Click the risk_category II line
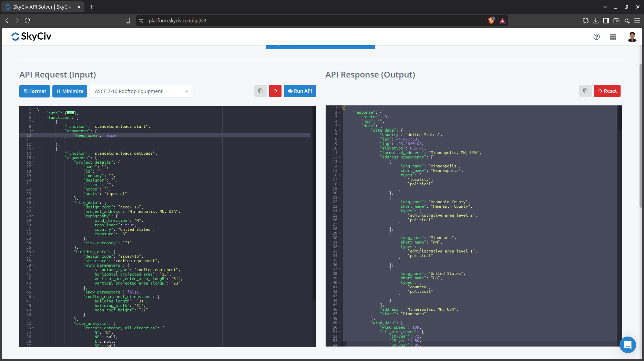The height and width of the screenshot is (361, 644). point(108,243)
